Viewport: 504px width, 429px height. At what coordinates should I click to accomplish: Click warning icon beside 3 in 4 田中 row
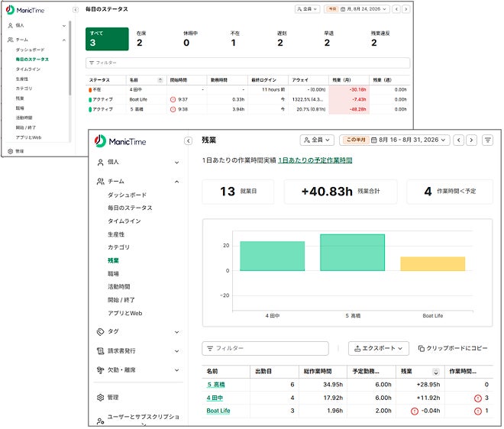coord(477,398)
